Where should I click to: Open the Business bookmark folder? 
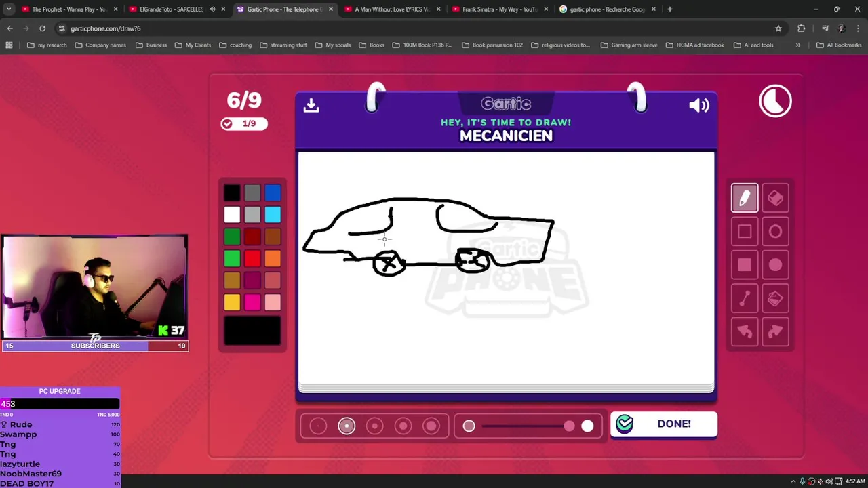pyautogui.click(x=151, y=45)
